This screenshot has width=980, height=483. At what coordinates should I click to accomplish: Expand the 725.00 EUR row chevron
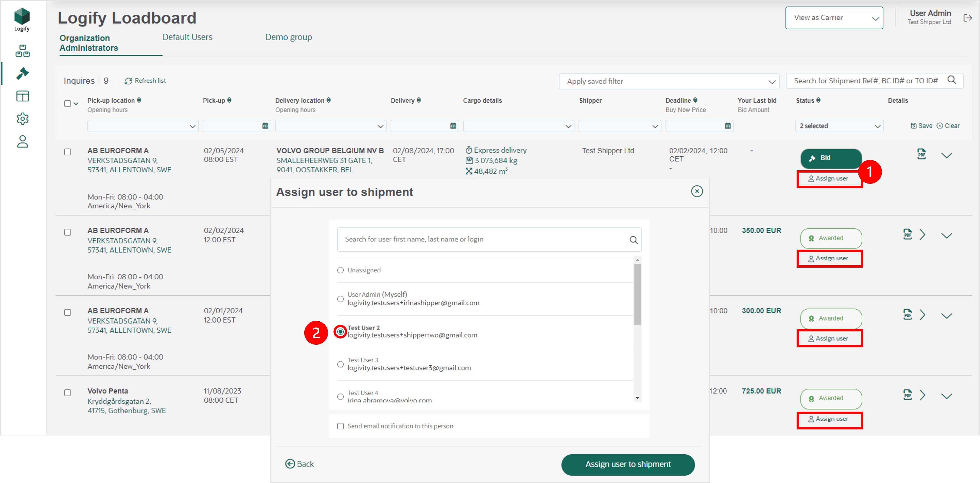pos(946,396)
